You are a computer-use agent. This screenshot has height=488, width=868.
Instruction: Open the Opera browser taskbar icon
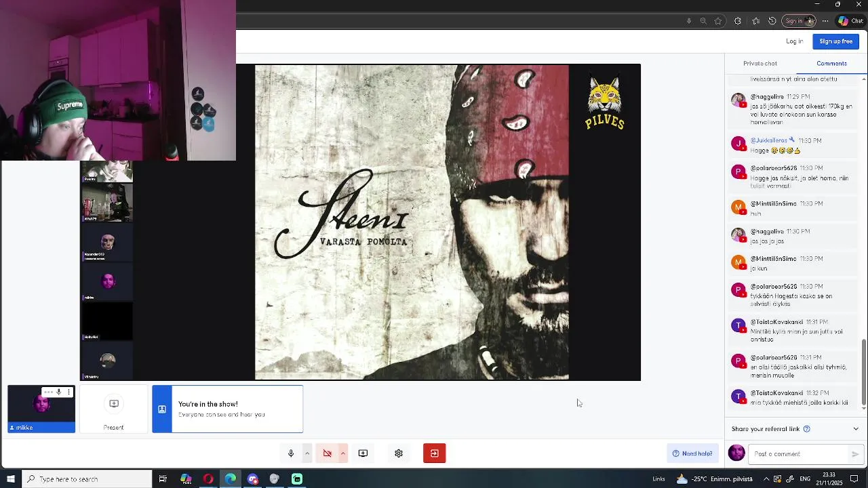coord(208,479)
